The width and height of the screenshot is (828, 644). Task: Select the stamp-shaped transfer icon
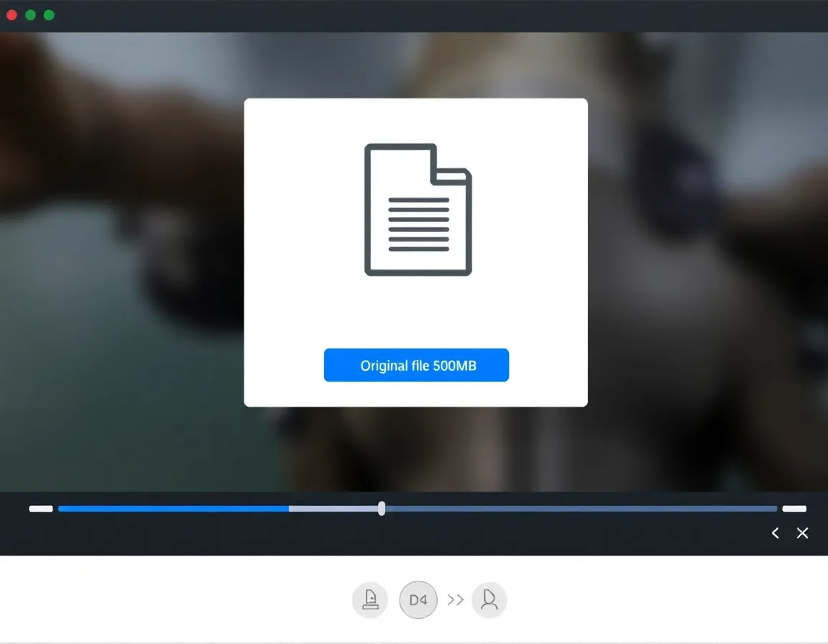tap(369, 599)
